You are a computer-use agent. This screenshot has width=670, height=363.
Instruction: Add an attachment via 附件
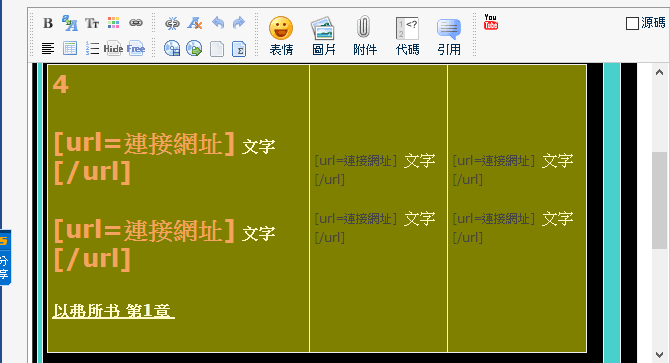point(364,36)
